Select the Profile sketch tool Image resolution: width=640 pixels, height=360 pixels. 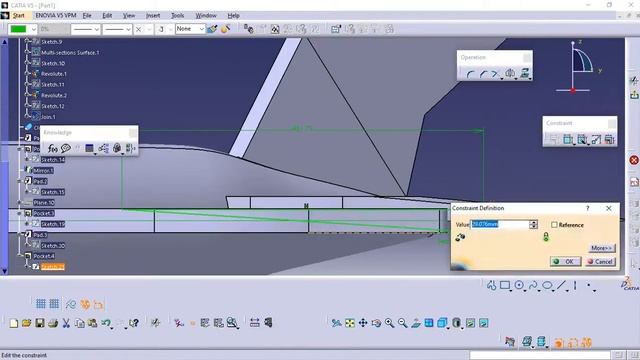492,286
